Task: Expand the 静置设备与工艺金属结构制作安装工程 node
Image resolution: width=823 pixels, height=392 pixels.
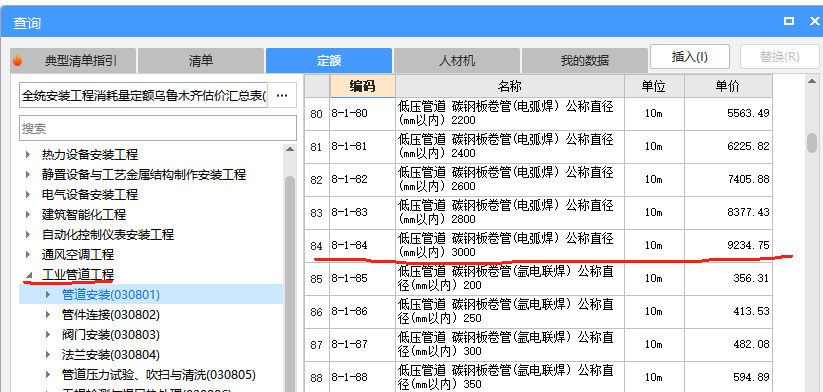Action: pos(28,175)
